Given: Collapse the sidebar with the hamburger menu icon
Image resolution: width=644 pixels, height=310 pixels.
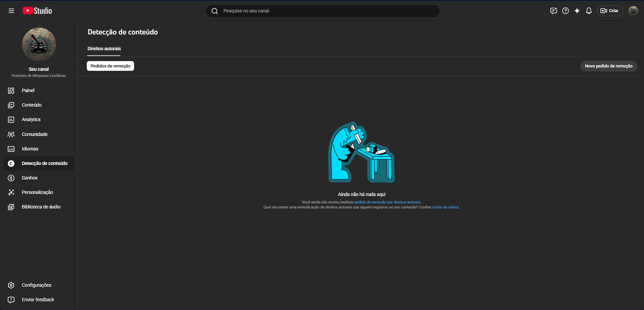Looking at the screenshot, I should [11, 11].
